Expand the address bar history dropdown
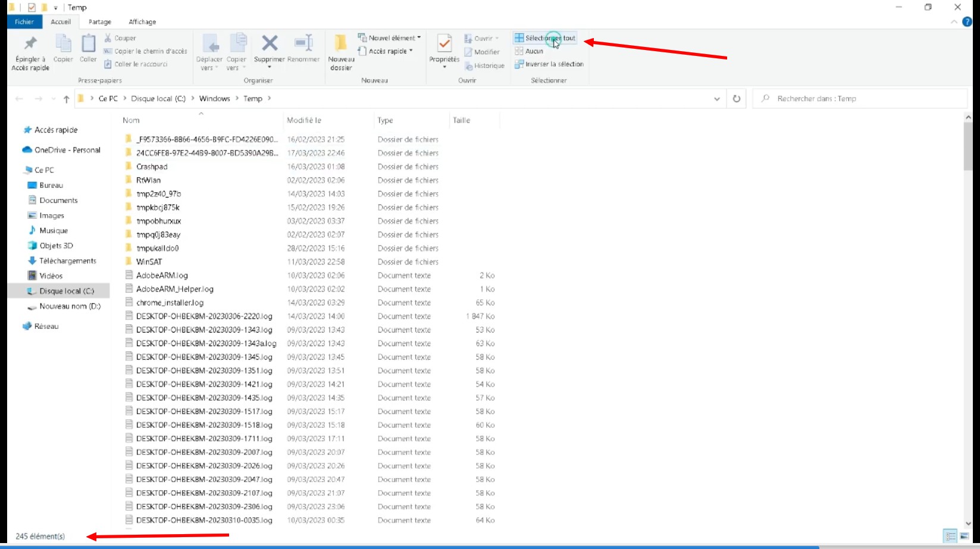 coord(717,99)
